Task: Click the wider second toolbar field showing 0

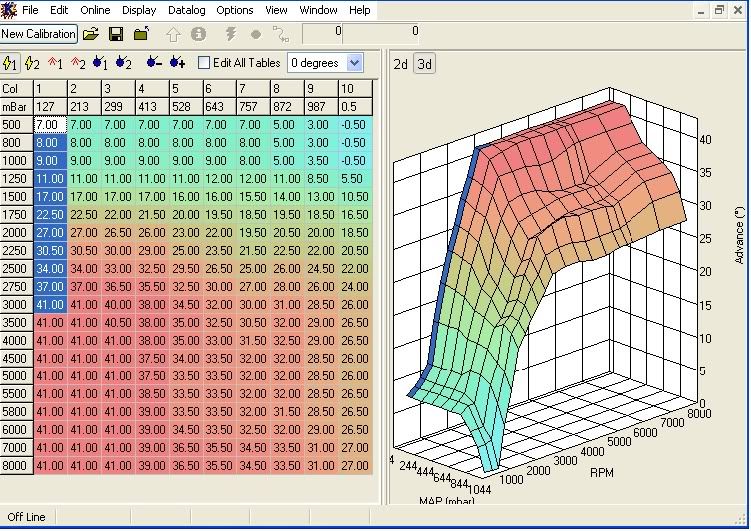Action: [x=381, y=34]
